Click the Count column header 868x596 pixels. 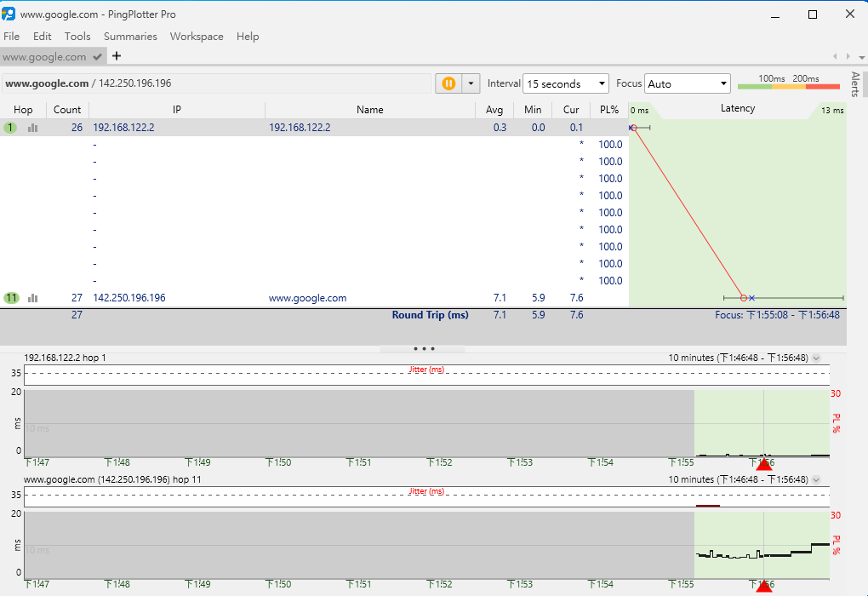click(x=67, y=110)
